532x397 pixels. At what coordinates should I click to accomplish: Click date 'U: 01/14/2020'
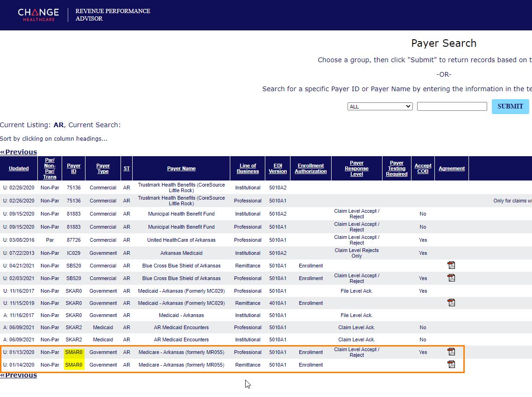point(19,365)
